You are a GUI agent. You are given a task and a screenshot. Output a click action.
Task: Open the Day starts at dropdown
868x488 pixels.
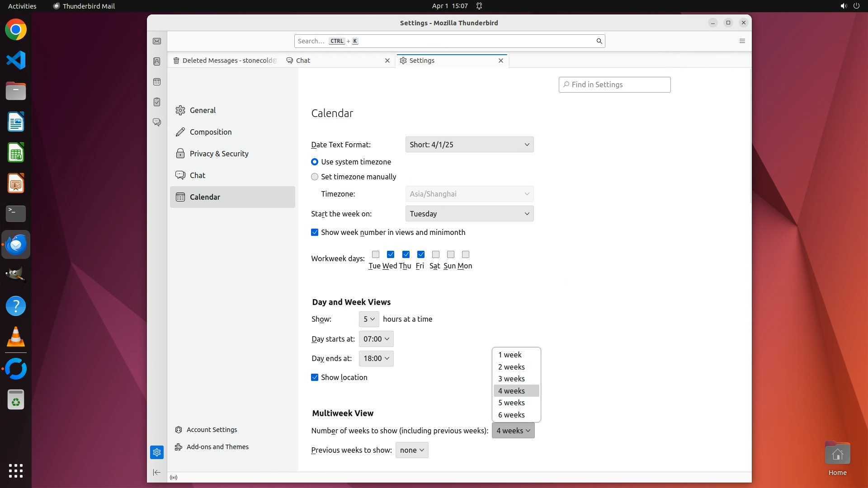376,339
